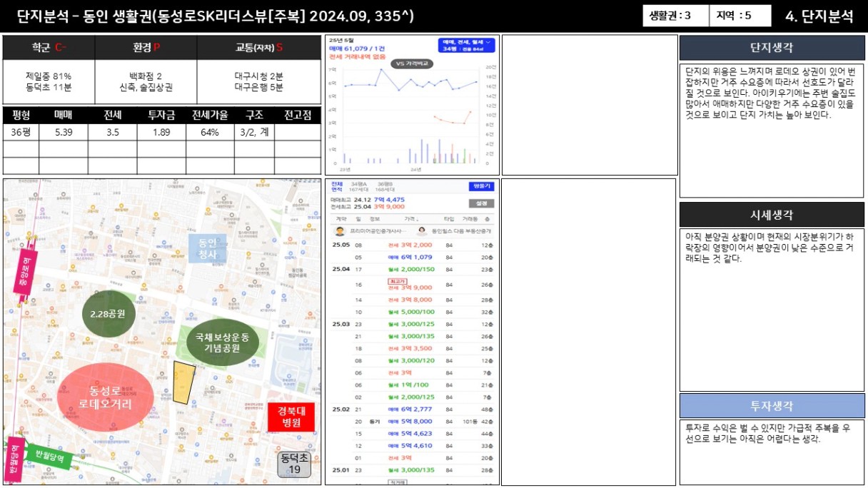Screen dimensions: 868x488
Task: Click the 등기 매매 5억 8,000 row
Action: pos(412,422)
